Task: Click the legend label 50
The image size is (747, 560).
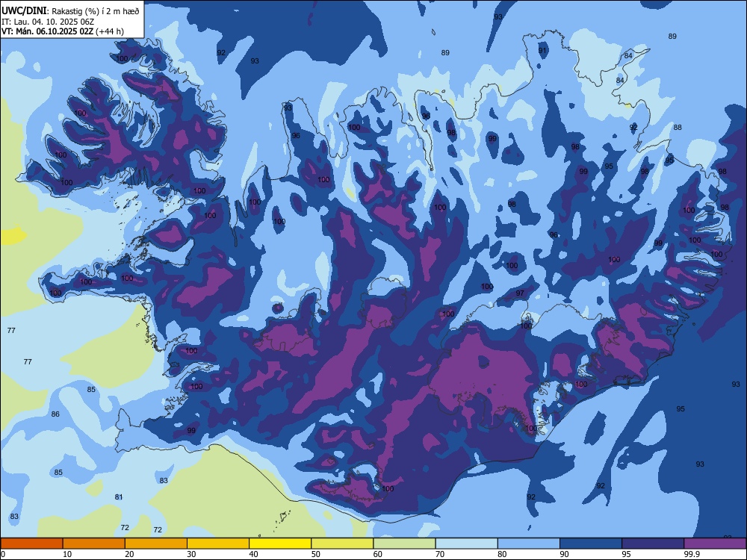Action: (316, 554)
